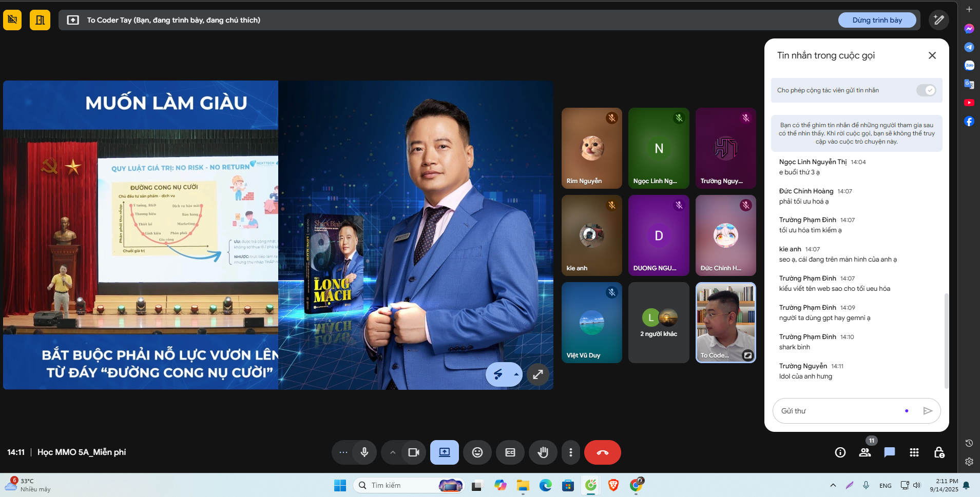
Task: Add a sidebar item with plus
Action: [969, 9]
